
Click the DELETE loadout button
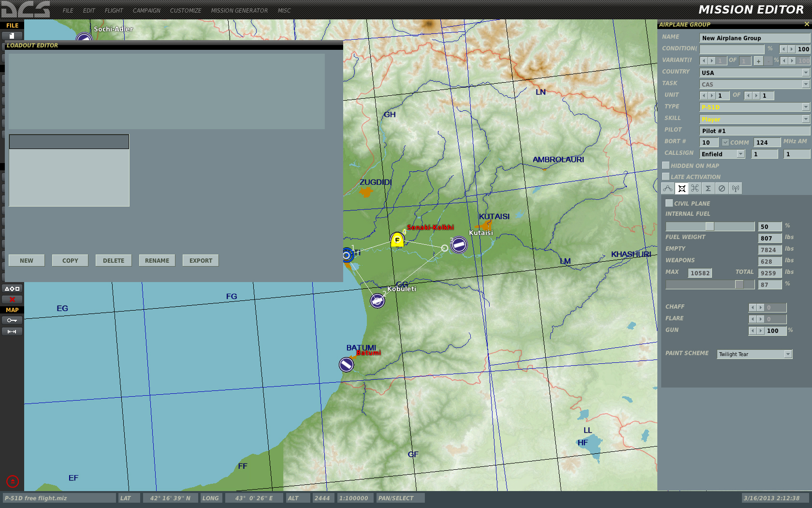tap(114, 260)
